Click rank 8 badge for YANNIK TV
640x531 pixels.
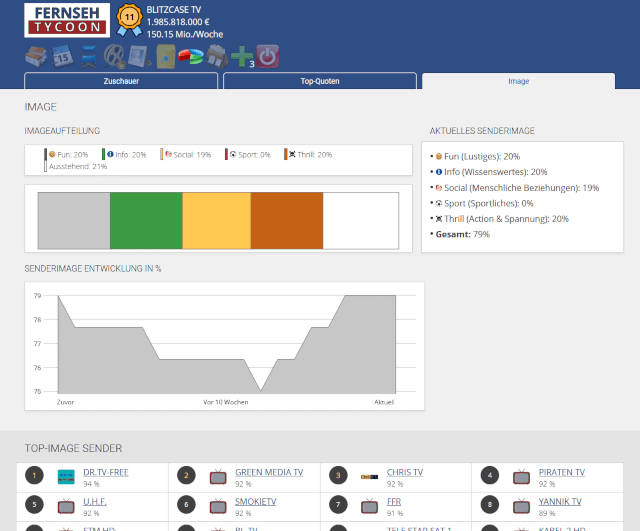[490, 505]
